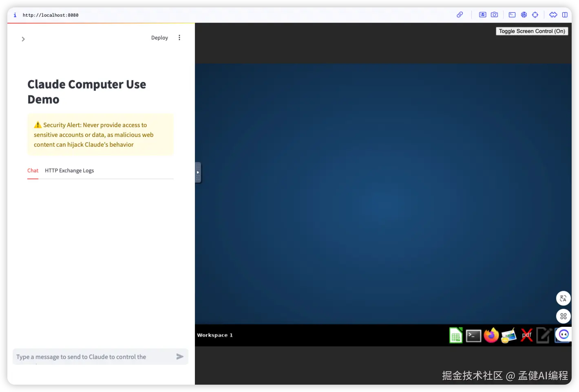Click the Security Alert warning text
The image size is (579, 392).
pyautogui.click(x=94, y=135)
